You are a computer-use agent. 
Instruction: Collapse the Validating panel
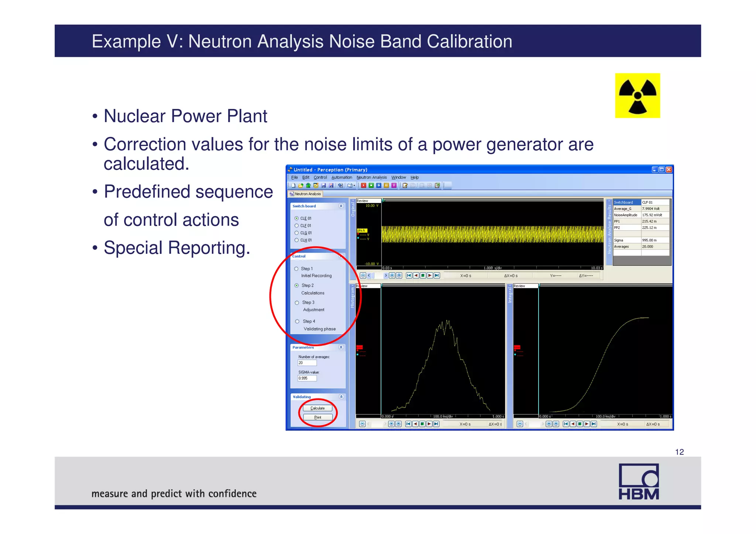[341, 397]
